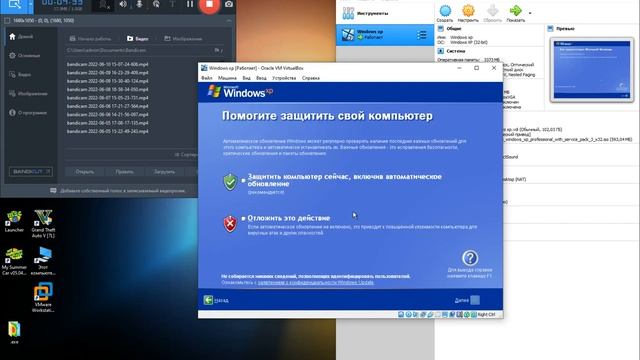Viewport: 640px width, 360px height.
Task: Open Tools item in VirtualBox Manager
Action: coord(385,13)
